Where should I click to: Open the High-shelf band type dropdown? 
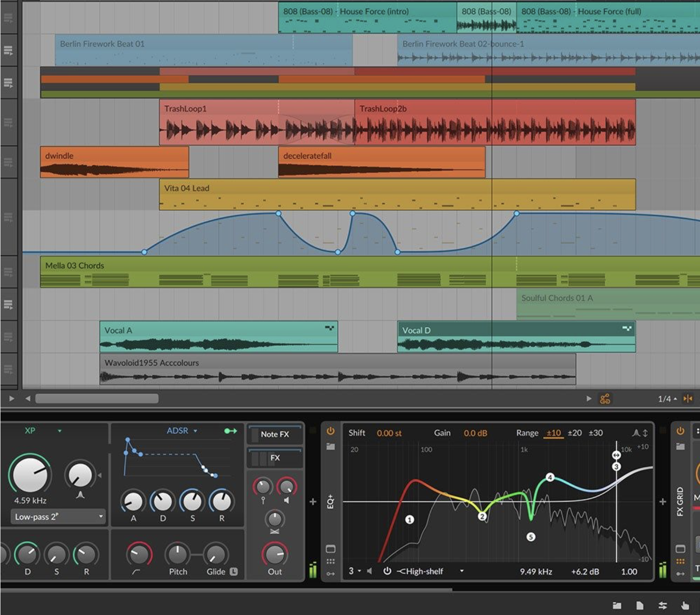pos(430,571)
